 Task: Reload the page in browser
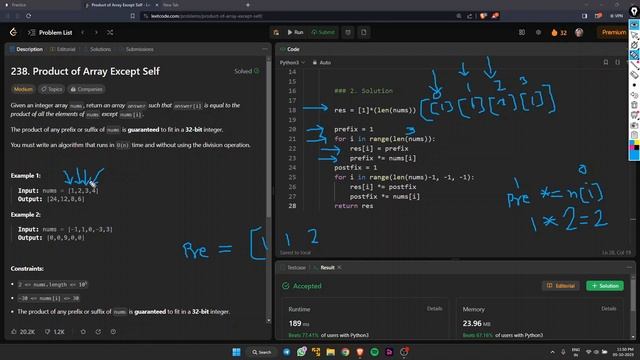(29, 16)
